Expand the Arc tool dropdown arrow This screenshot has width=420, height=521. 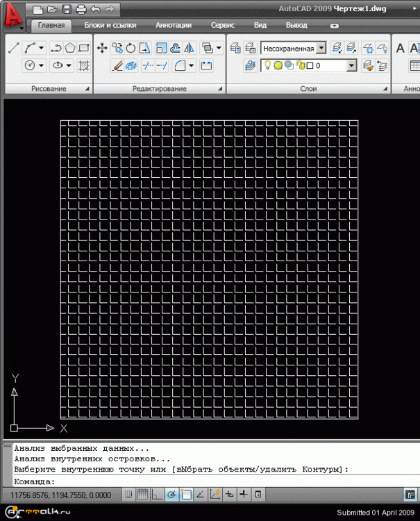click(41, 48)
